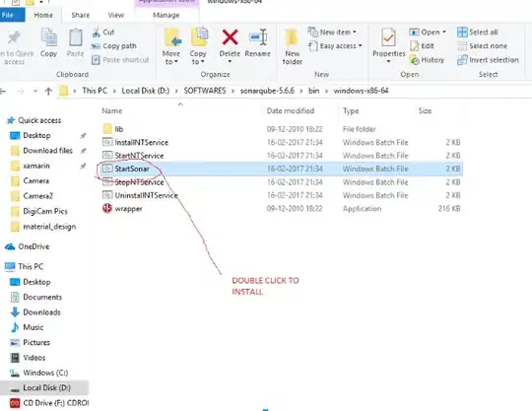Switch to the Manage ribbon tab
Screen dimensions: 532x411
pos(166,15)
